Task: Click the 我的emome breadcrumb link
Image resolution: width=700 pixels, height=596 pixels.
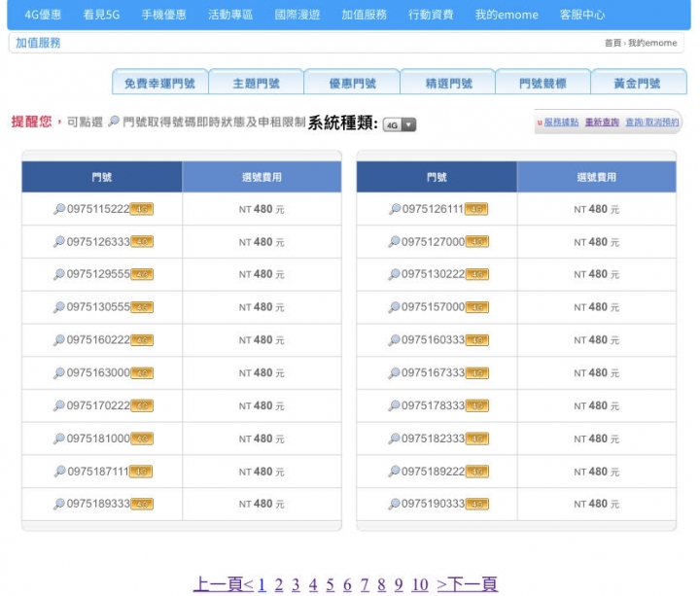Action: 652,43
